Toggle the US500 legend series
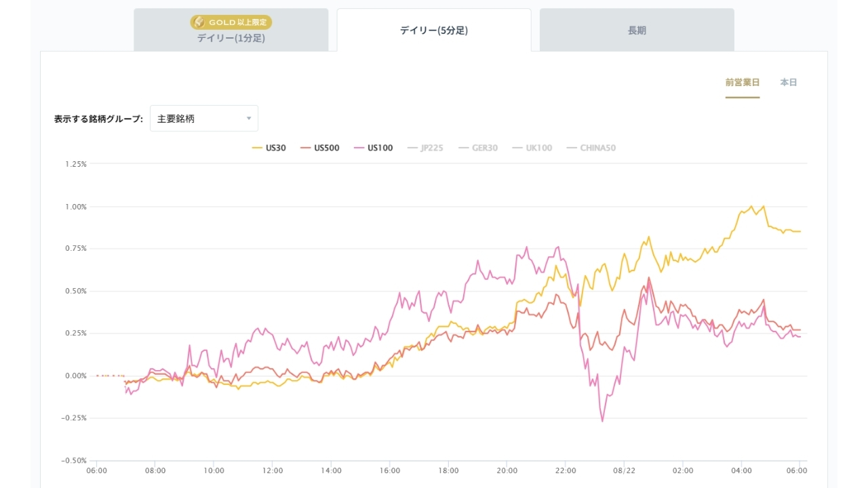Image resolution: width=868 pixels, height=488 pixels. pos(320,148)
